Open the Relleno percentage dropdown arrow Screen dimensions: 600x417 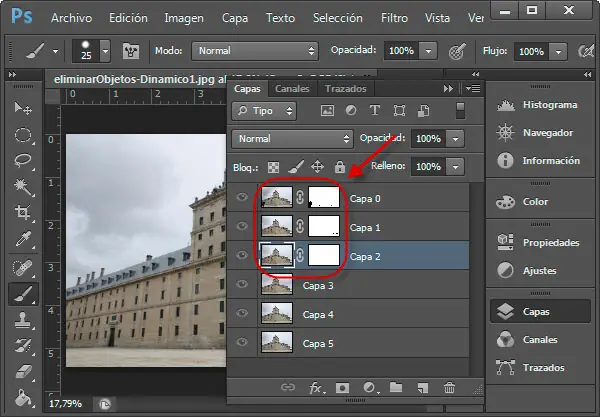pos(455,166)
